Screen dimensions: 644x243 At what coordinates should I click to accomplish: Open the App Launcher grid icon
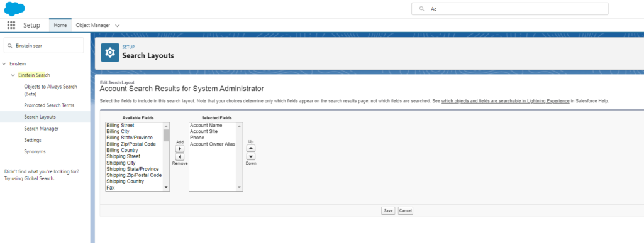[11, 25]
